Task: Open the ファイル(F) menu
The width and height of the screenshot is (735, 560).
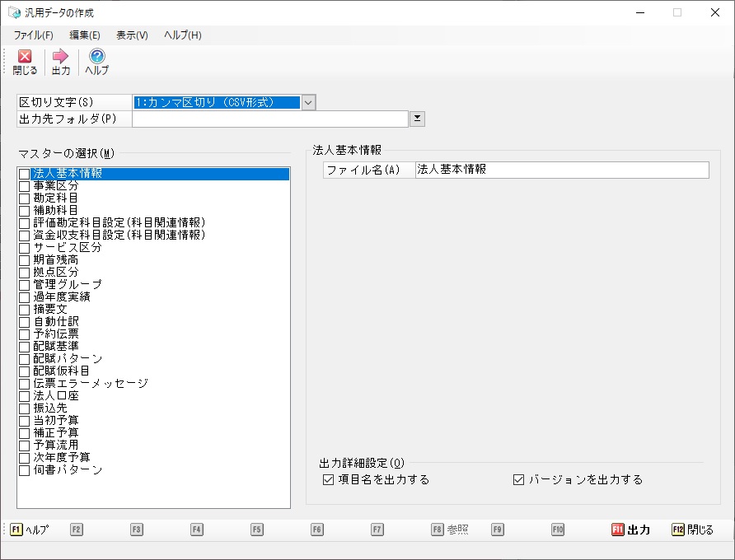Action: (33, 35)
